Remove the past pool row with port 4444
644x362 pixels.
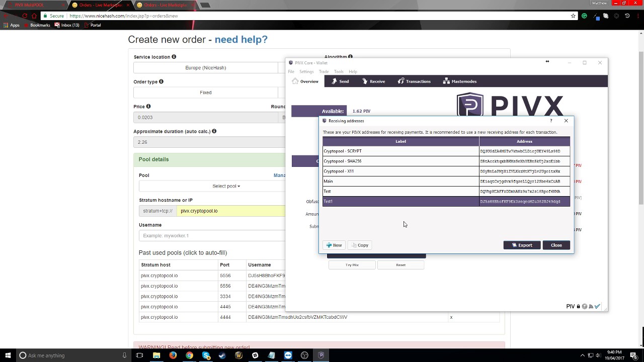[x=451, y=317]
